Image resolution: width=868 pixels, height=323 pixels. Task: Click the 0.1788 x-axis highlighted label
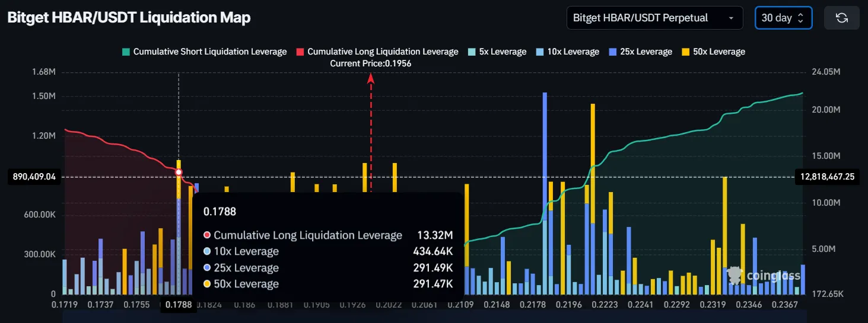[178, 305]
